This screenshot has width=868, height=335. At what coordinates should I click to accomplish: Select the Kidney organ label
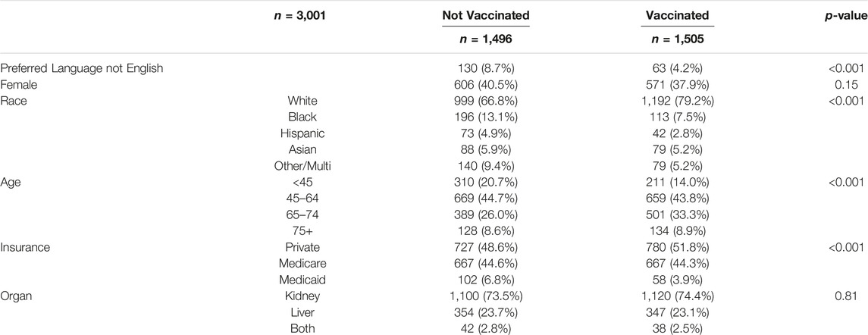[x=302, y=295]
